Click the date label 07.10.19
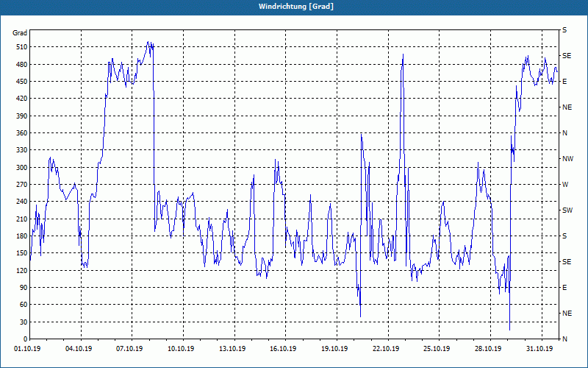The image size is (588, 368). [x=129, y=349]
